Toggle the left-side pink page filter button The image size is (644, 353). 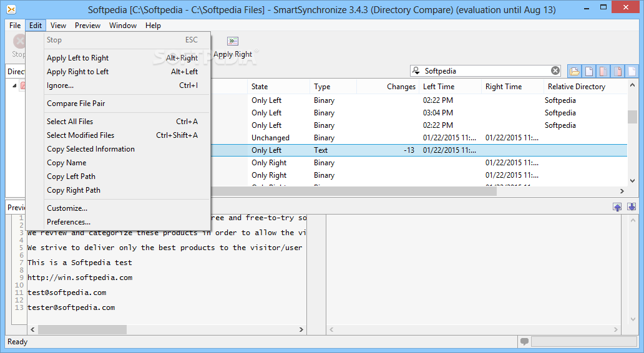coord(603,72)
